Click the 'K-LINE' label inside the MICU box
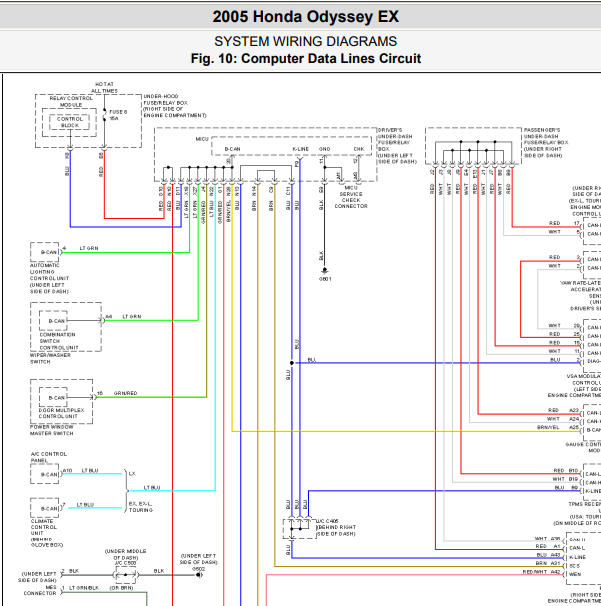601x606 pixels. pos(301,149)
